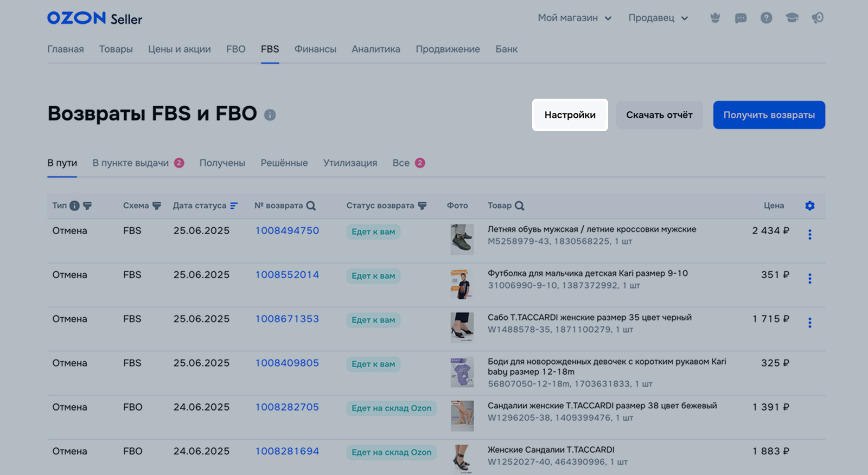Open return number 1008552014 link
Image resolution: width=868 pixels, height=475 pixels.
287,275
